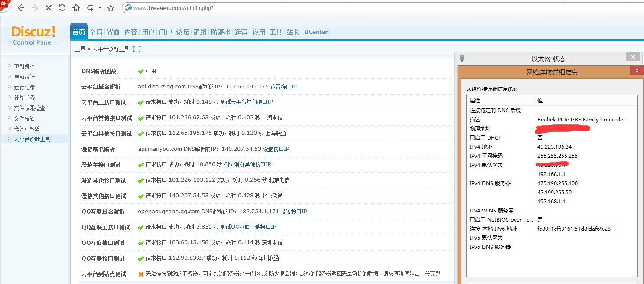Click 设置接口IP link for api.manyou.com

click(x=276, y=149)
